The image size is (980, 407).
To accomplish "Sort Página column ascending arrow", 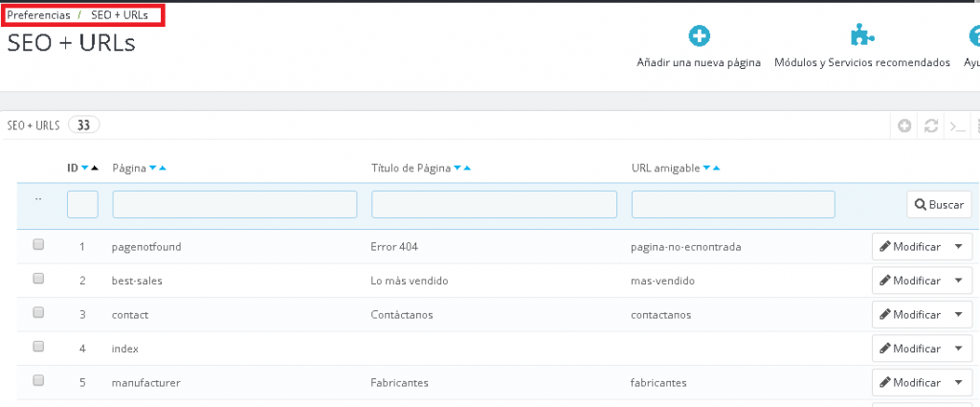I will (163, 169).
